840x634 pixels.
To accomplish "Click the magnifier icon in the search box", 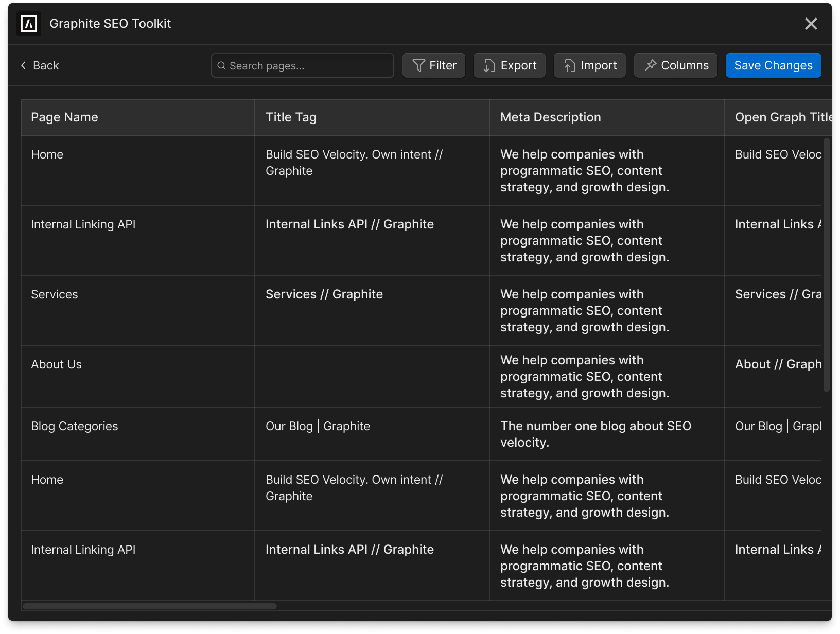I will 222,66.
